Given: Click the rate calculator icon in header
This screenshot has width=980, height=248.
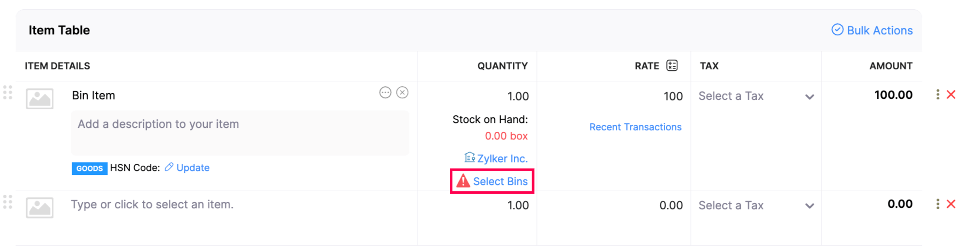Looking at the screenshot, I should pos(672,65).
